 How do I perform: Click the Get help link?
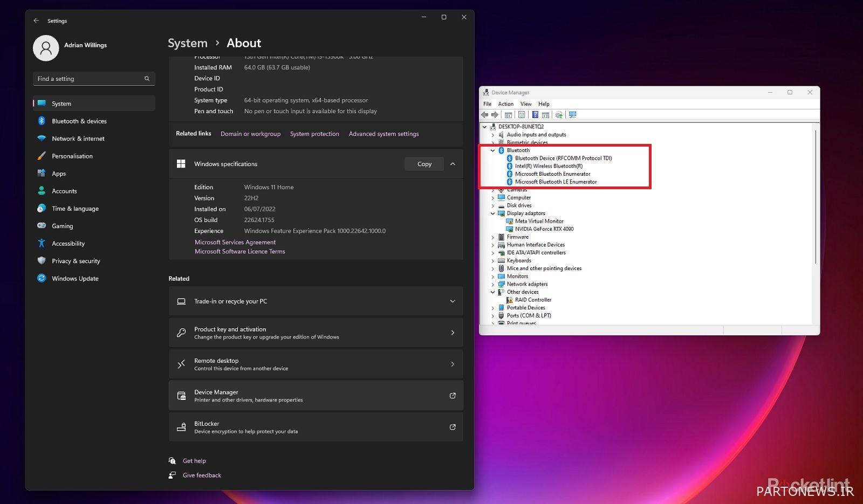[x=194, y=461]
